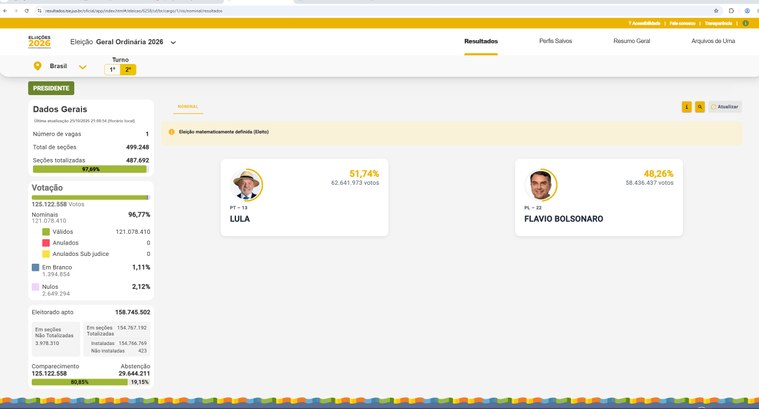Expand the Eleição Geral Ordinária 2026 dropdown
759x409 pixels.
point(173,43)
